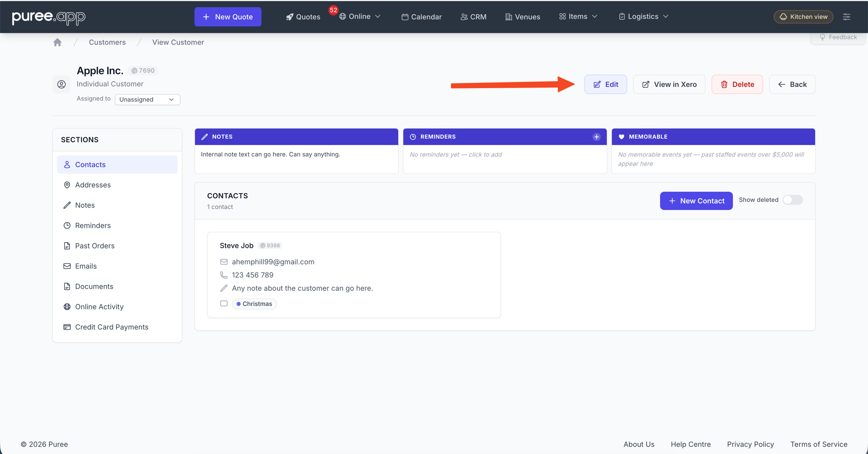
Task: Go Back to the previous page
Action: 792,84
